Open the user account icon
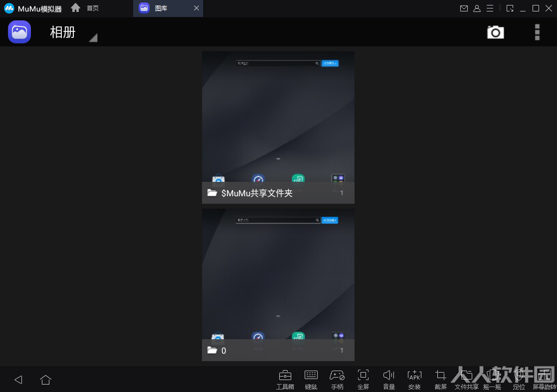This screenshot has height=392, width=557. pyautogui.click(x=477, y=8)
